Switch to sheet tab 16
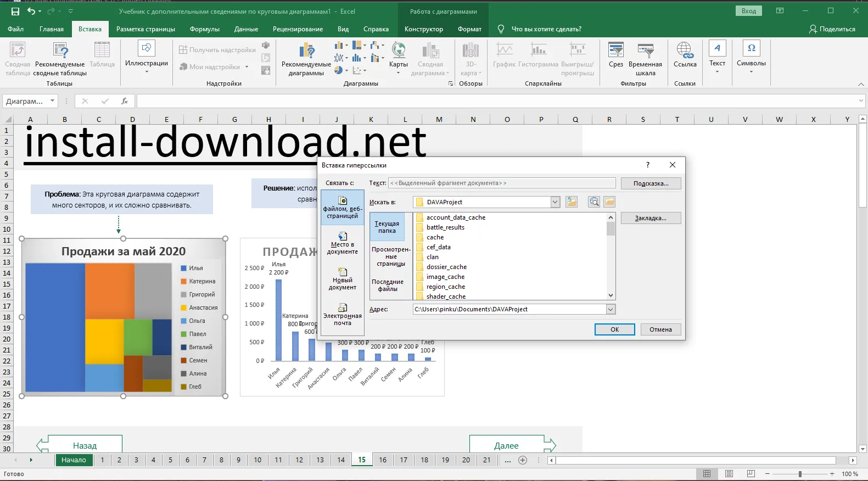The image size is (868, 481). pos(383,460)
